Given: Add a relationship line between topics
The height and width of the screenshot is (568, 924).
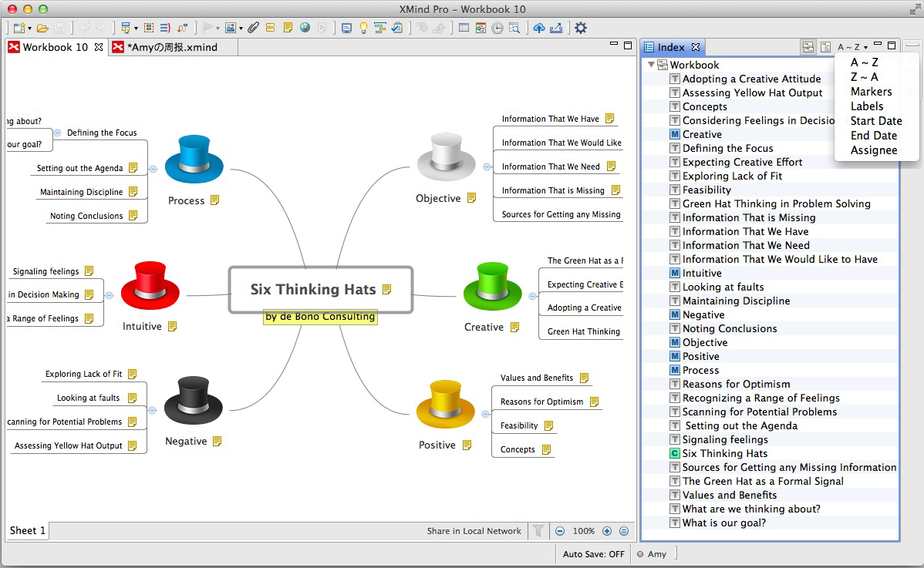Looking at the screenshot, I should coord(182,28).
